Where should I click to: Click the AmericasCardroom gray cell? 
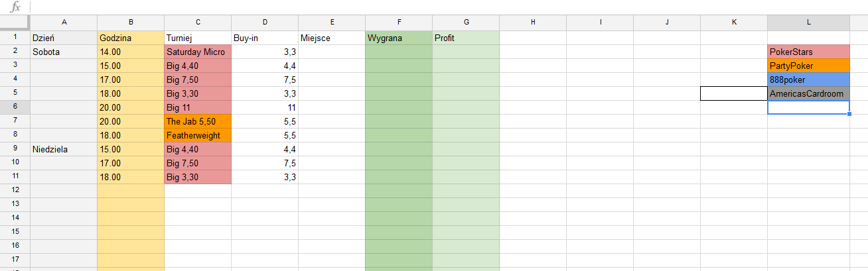(x=808, y=93)
